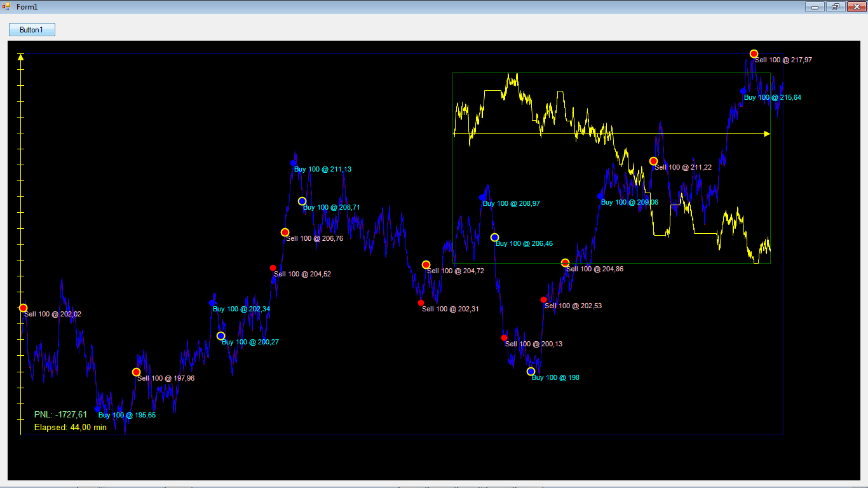Click the 'Sell 100 @ 204,86' label text
Viewport: 868px width, 488px height.
tap(595, 269)
